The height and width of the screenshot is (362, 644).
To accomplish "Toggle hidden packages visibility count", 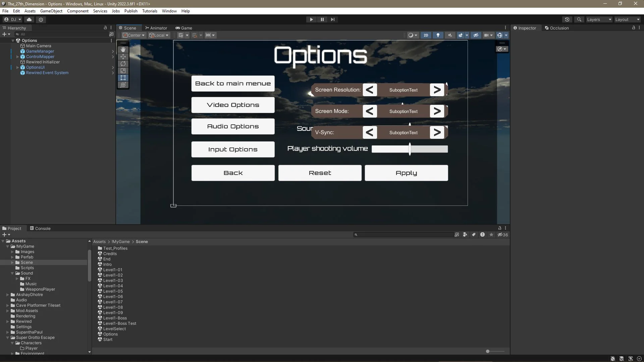I will tap(503, 235).
